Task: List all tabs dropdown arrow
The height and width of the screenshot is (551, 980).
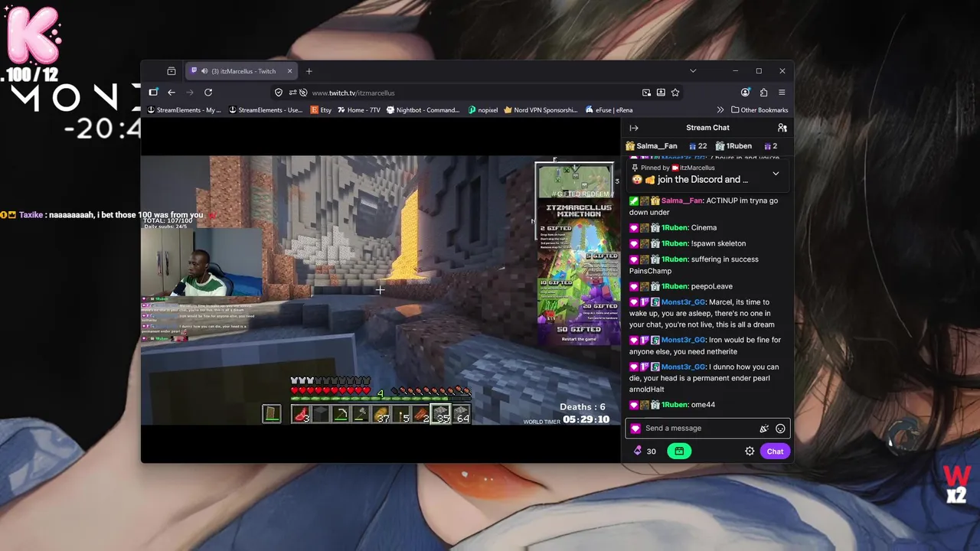Action: 693,71
